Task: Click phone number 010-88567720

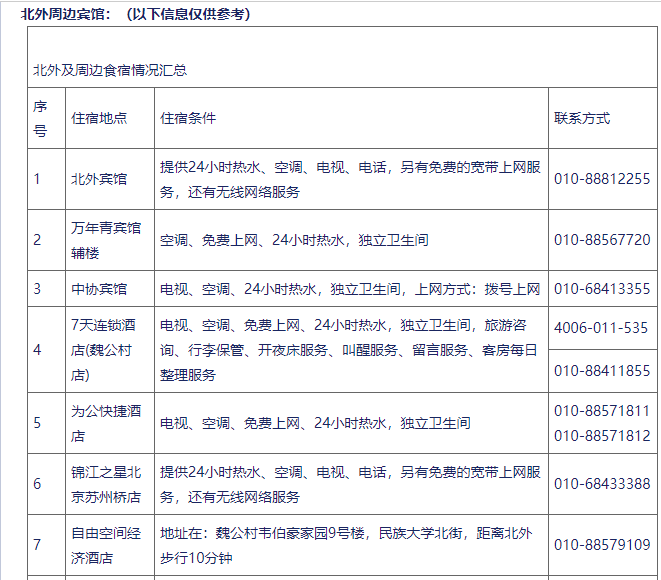Action: point(602,240)
